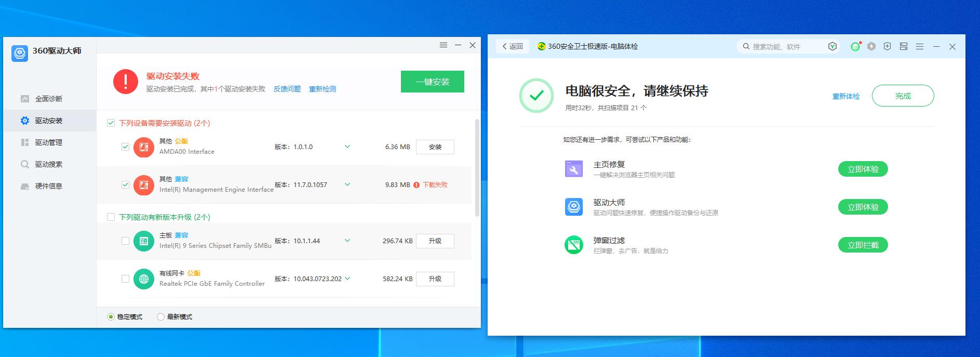The height and width of the screenshot is (357, 980).
Task: Open the 全面诊断 diagnosis section
Action: click(x=49, y=99)
